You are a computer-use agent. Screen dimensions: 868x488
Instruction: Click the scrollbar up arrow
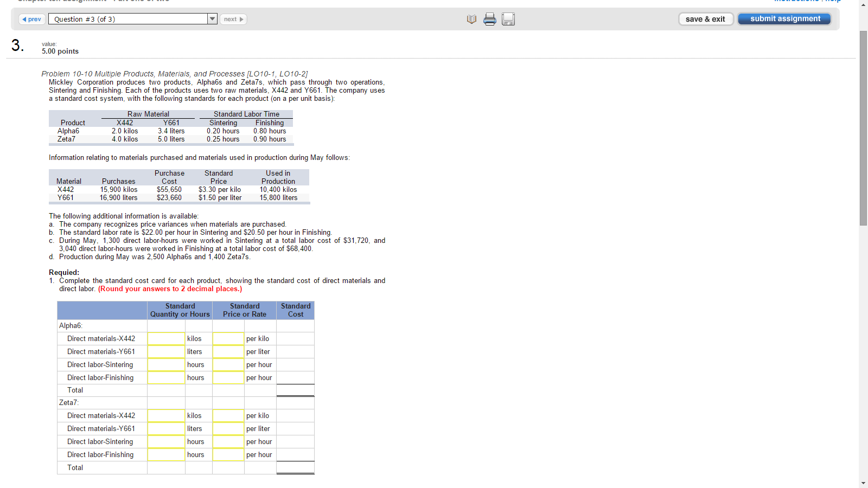point(863,4)
